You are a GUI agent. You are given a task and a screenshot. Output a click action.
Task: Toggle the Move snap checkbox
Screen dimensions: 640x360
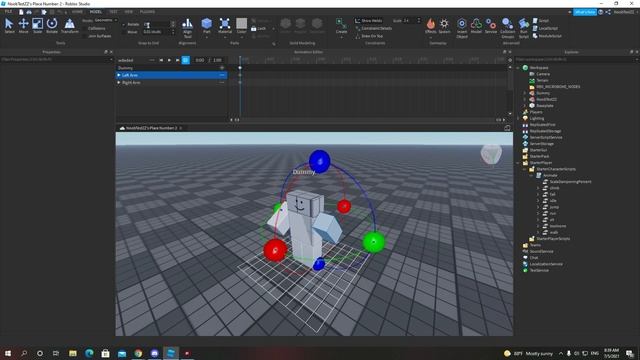[x=124, y=32]
